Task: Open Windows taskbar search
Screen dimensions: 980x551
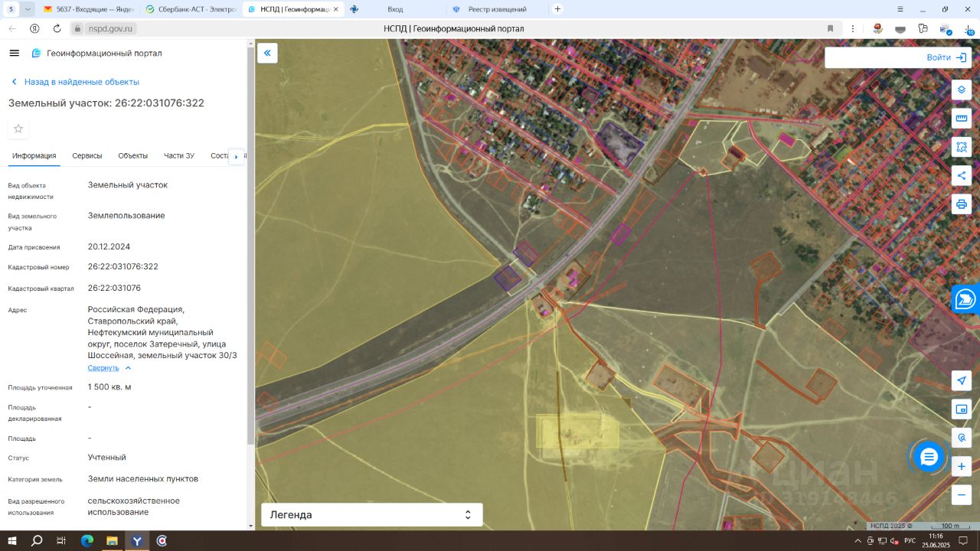Action: (x=37, y=541)
